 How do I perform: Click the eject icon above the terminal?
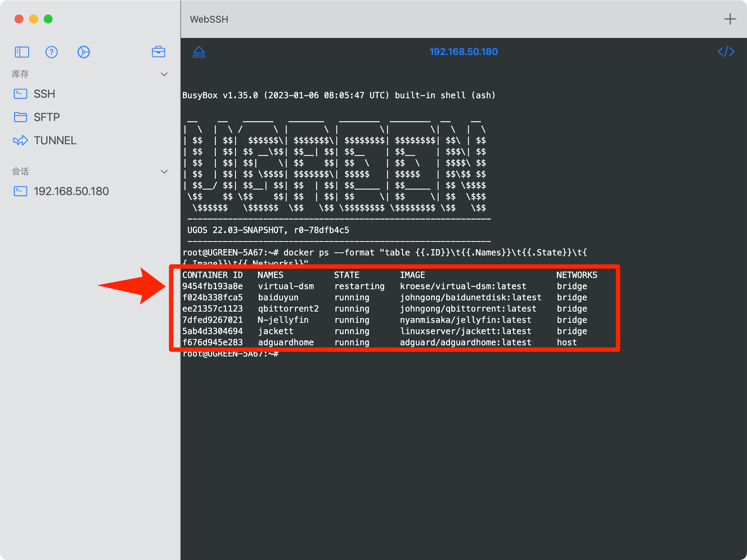(199, 52)
